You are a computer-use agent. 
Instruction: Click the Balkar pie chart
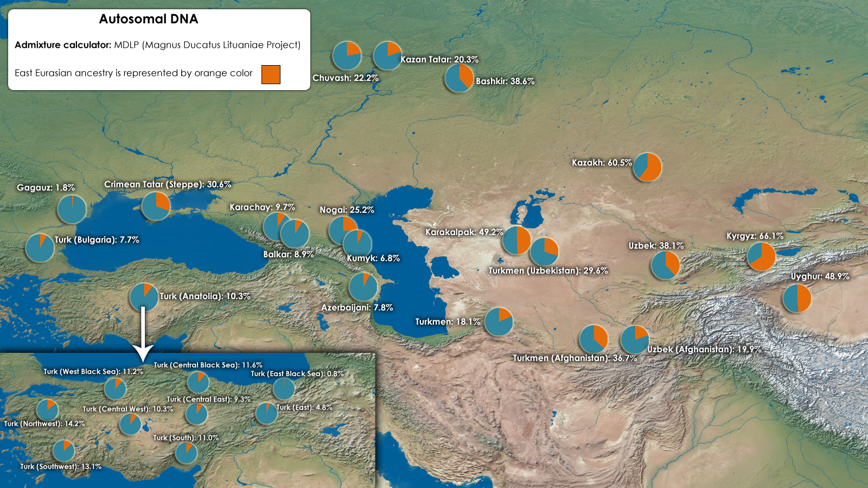295,233
